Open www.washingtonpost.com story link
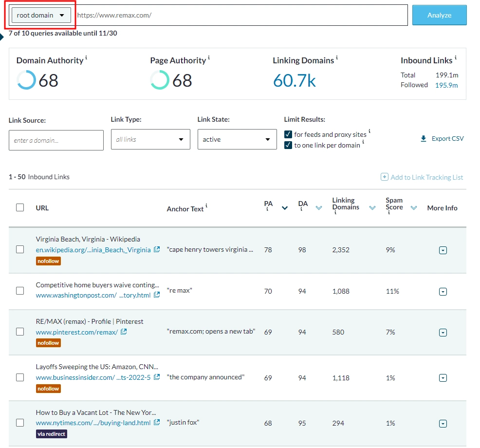Viewport: 480px width, 448px height. tap(93, 295)
